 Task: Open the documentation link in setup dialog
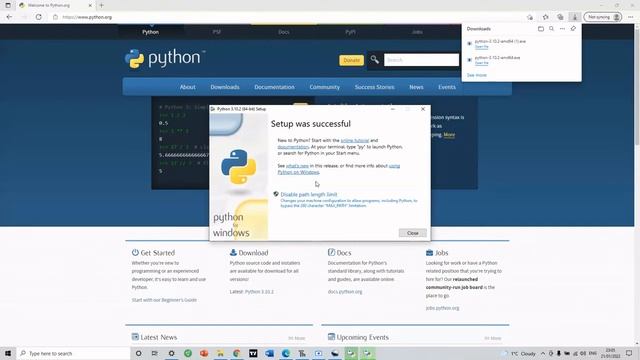[293, 147]
